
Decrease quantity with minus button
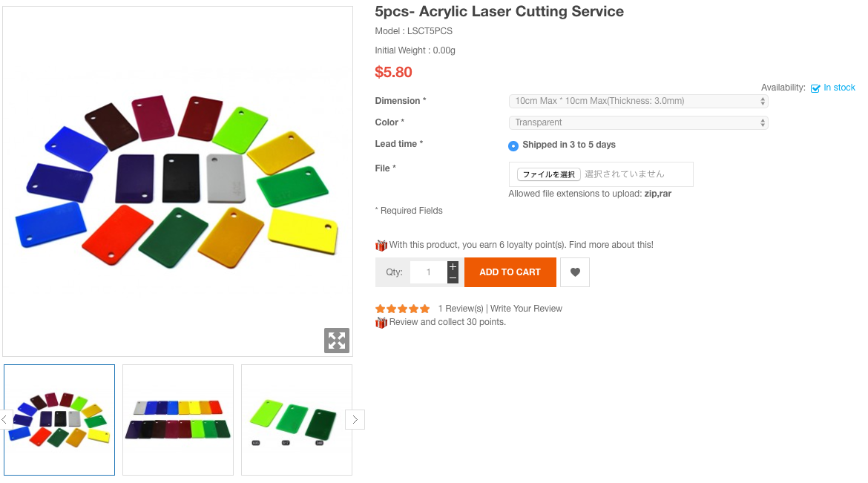(453, 277)
